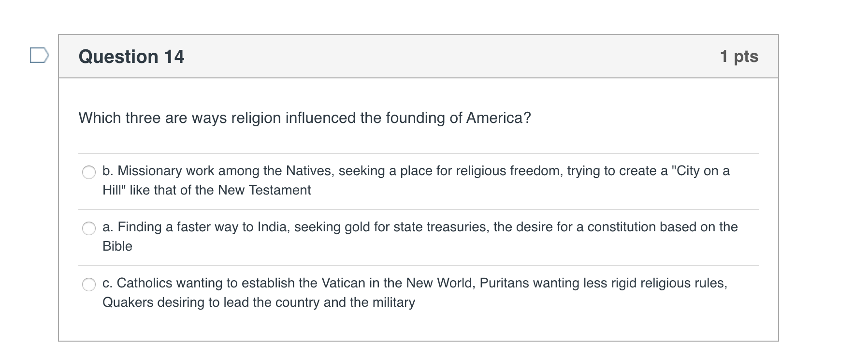Pick the Missionary work answer option
868x360 pixels.
point(89,172)
